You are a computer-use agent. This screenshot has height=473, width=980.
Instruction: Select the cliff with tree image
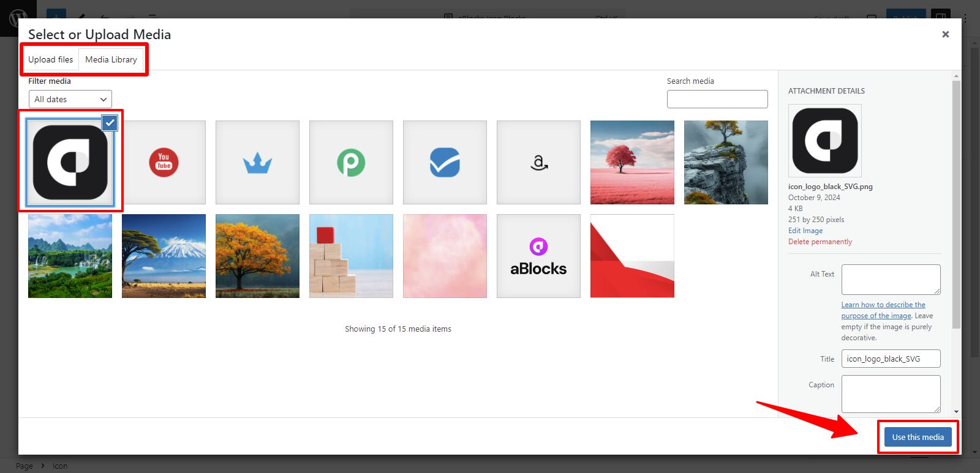pyautogui.click(x=726, y=162)
